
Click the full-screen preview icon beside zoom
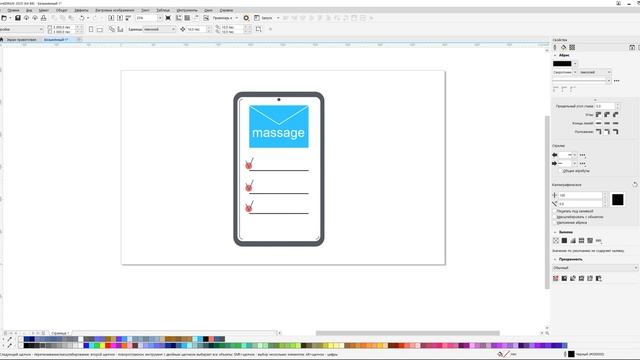pos(168,18)
